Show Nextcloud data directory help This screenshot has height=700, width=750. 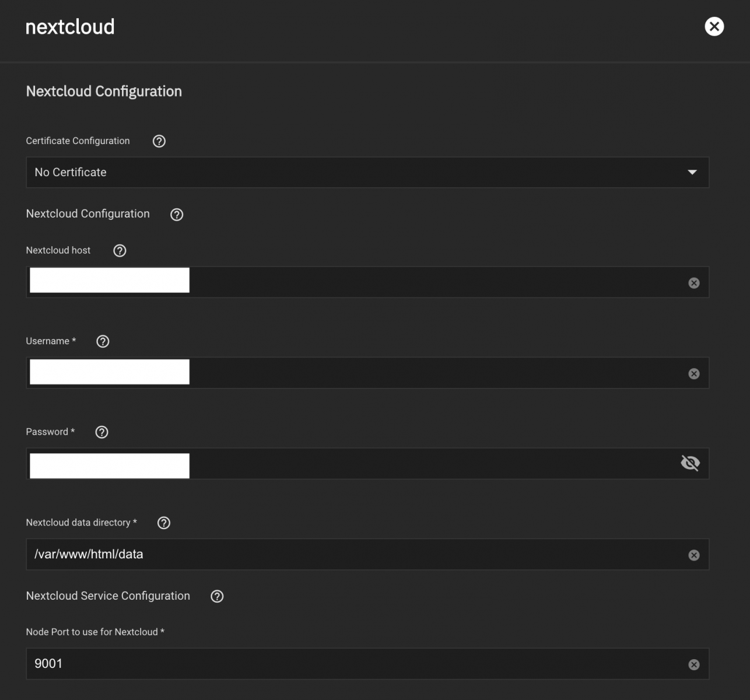point(164,523)
